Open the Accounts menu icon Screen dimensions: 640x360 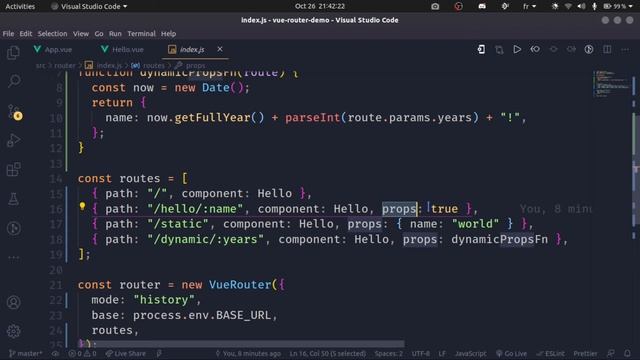click(13, 302)
